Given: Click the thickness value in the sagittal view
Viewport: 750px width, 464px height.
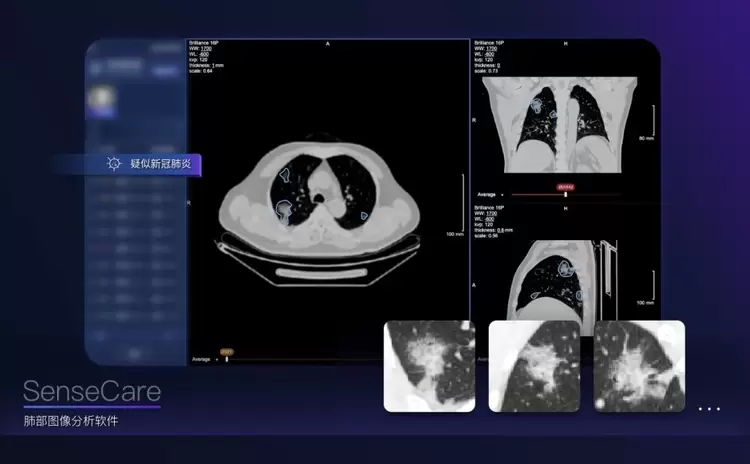Looking at the screenshot, I should tap(500, 230).
